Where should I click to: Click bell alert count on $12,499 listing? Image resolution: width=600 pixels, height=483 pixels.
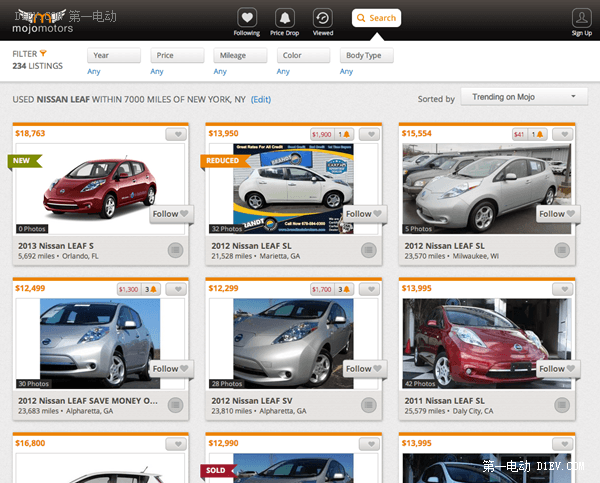151,289
